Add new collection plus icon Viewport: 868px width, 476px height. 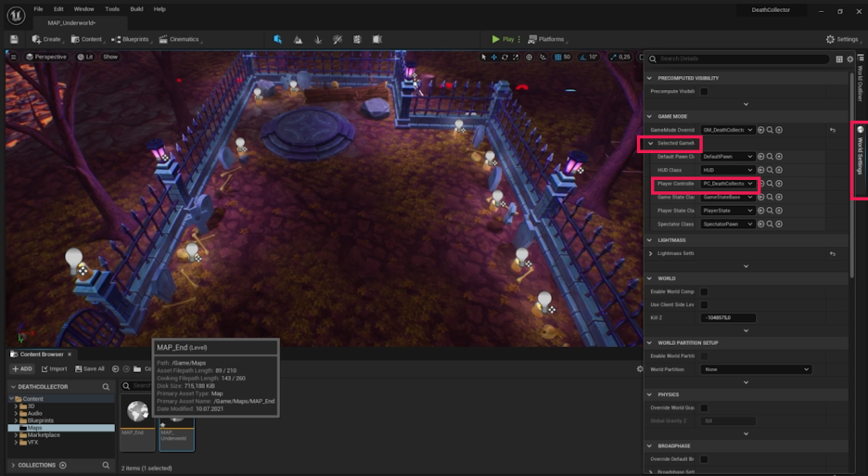pos(62,465)
